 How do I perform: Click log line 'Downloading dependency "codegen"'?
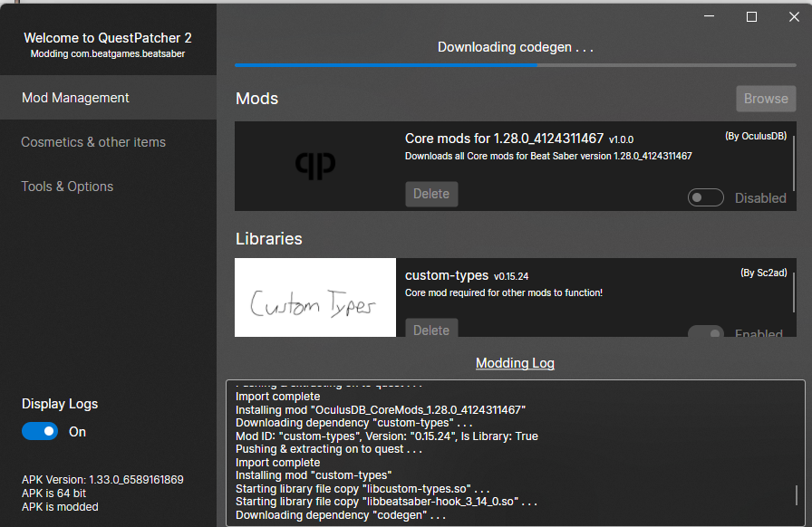[340, 515]
